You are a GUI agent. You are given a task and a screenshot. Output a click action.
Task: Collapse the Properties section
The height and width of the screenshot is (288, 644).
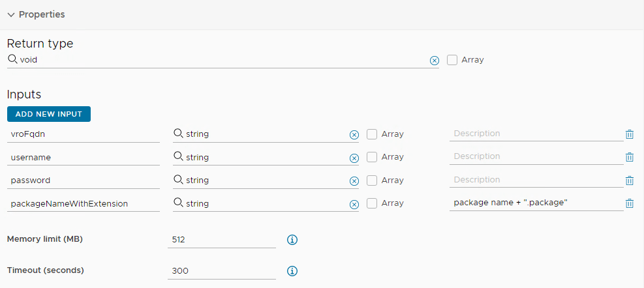click(11, 14)
